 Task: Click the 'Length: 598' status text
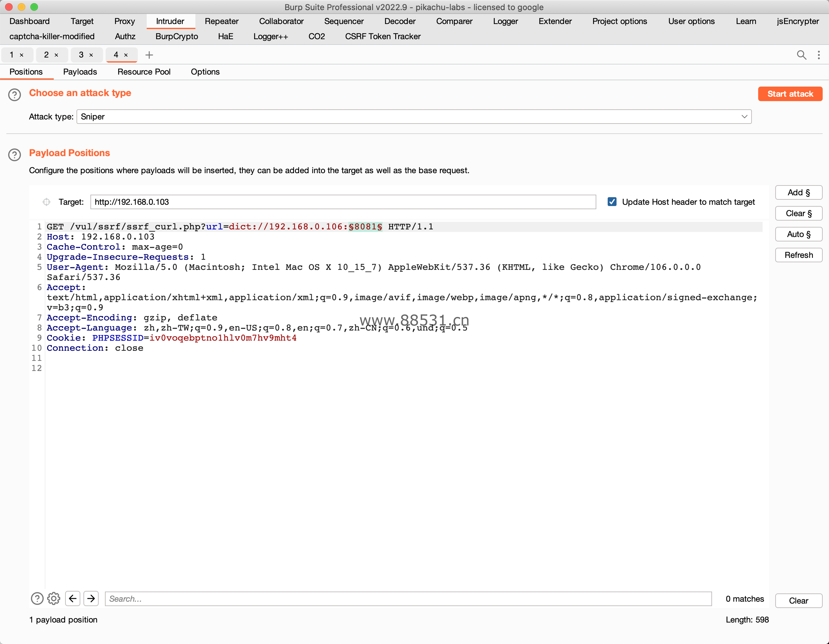(x=747, y=620)
